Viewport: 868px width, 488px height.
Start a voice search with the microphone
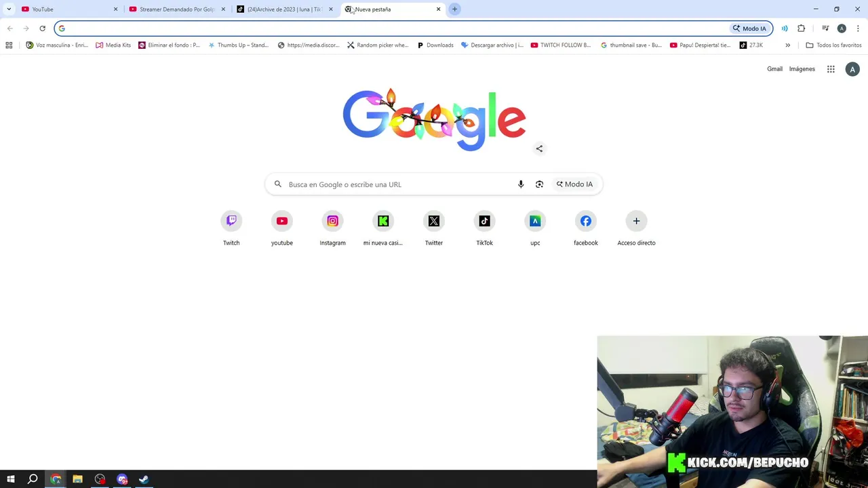[521, 184]
